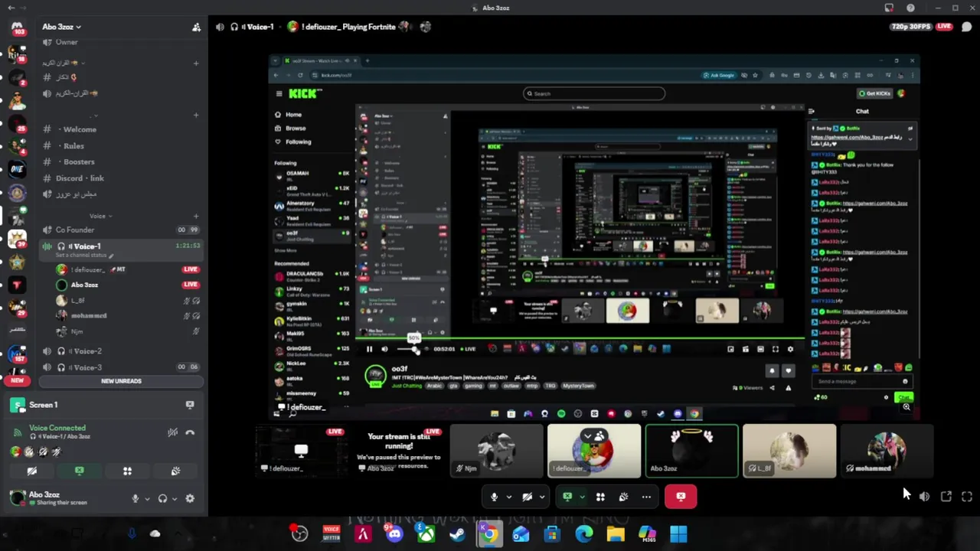Screen dimensions: 980x551
Task: Open direct messages icon with 103 badge
Action: (x=17, y=29)
